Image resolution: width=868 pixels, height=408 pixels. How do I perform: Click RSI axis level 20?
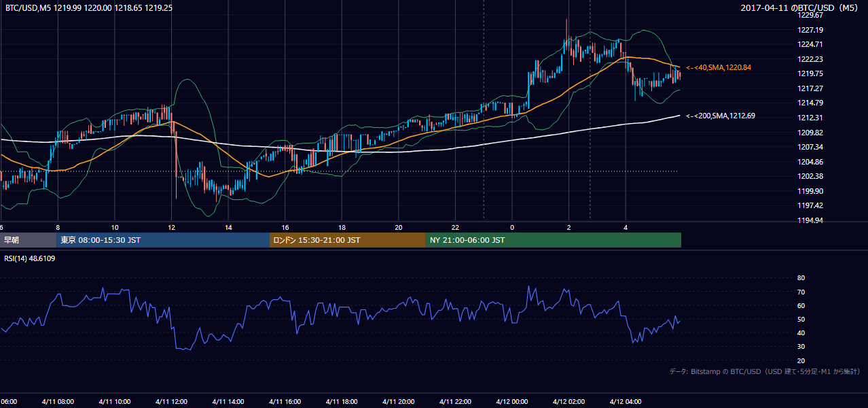(x=801, y=360)
